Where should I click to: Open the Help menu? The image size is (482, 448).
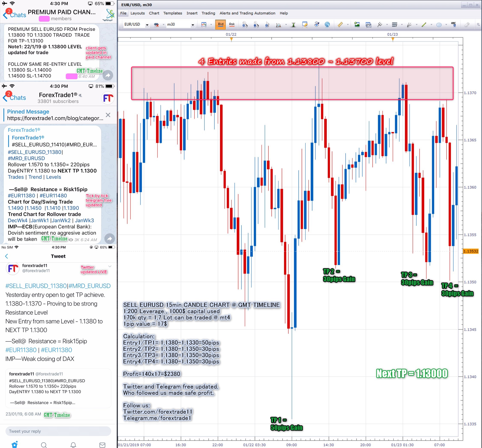284,13
